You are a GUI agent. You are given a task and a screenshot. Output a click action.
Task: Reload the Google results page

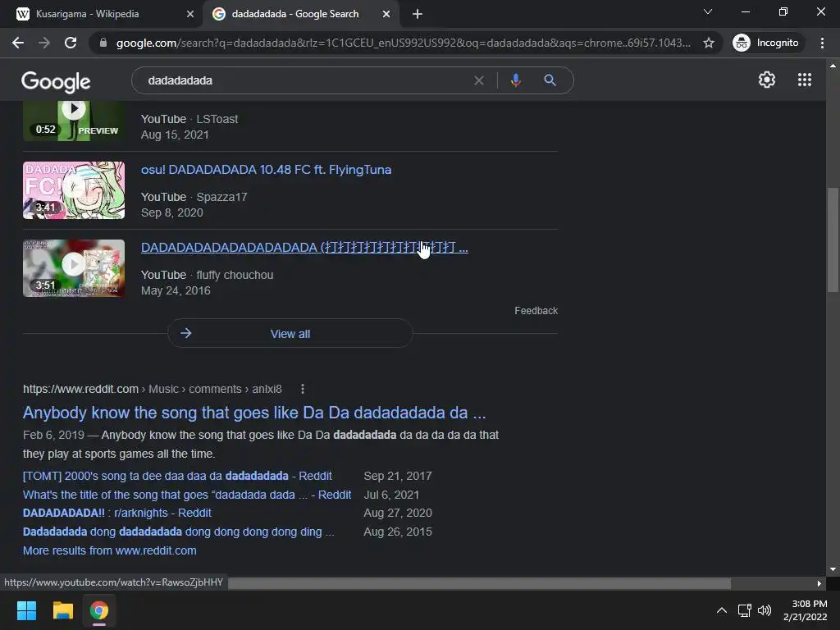pos(71,43)
